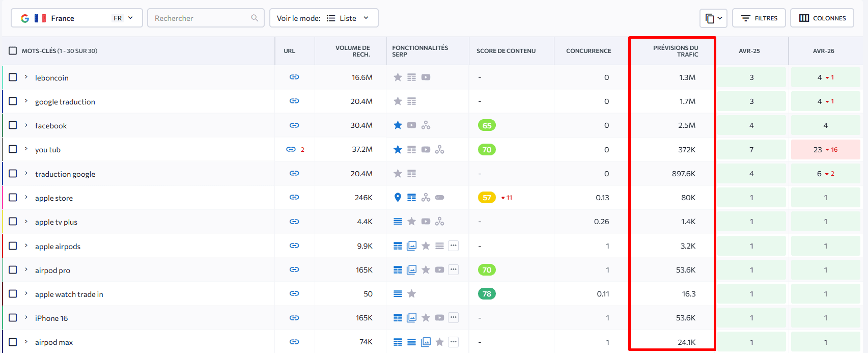Viewport: 868px width, 353px height.
Task: Sort by SCORE DE CONTENU column header
Action: tap(506, 51)
